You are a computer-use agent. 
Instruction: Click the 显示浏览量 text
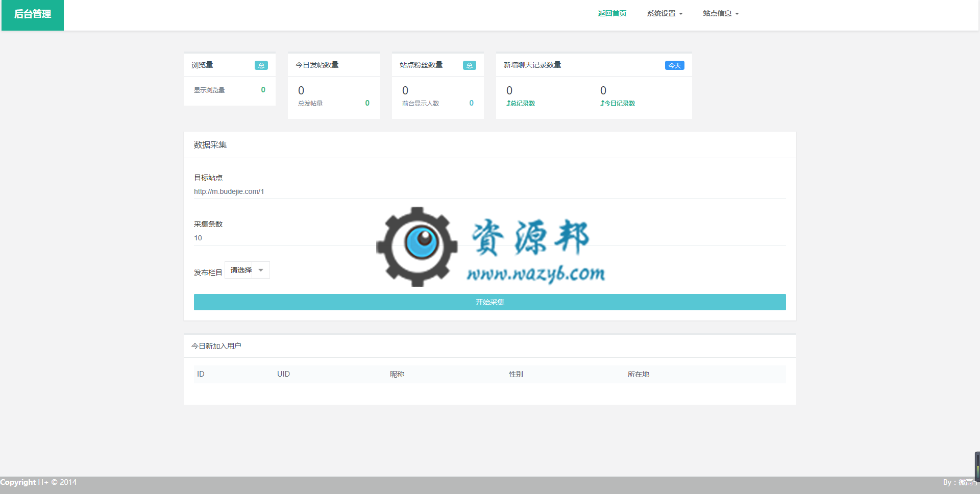[x=209, y=90]
